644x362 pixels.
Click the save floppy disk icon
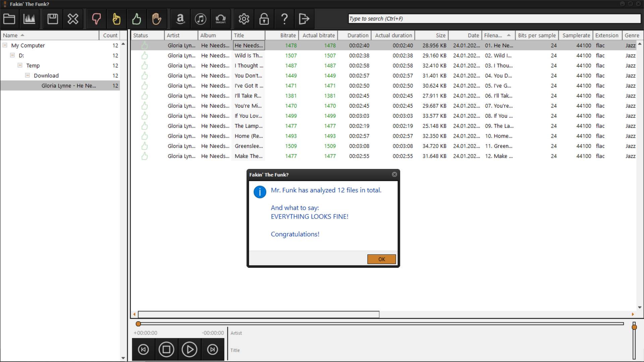pyautogui.click(x=53, y=19)
